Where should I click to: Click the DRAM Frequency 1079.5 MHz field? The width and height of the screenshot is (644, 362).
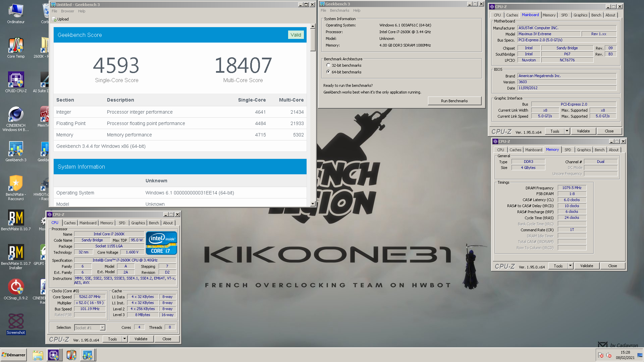[572, 188]
